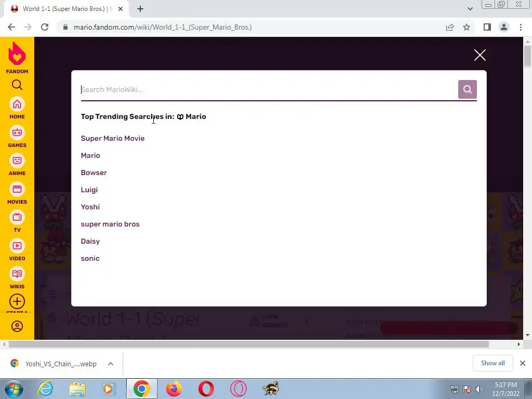Open the Games section icon
Image resolution: width=532 pixels, height=399 pixels.
17,132
